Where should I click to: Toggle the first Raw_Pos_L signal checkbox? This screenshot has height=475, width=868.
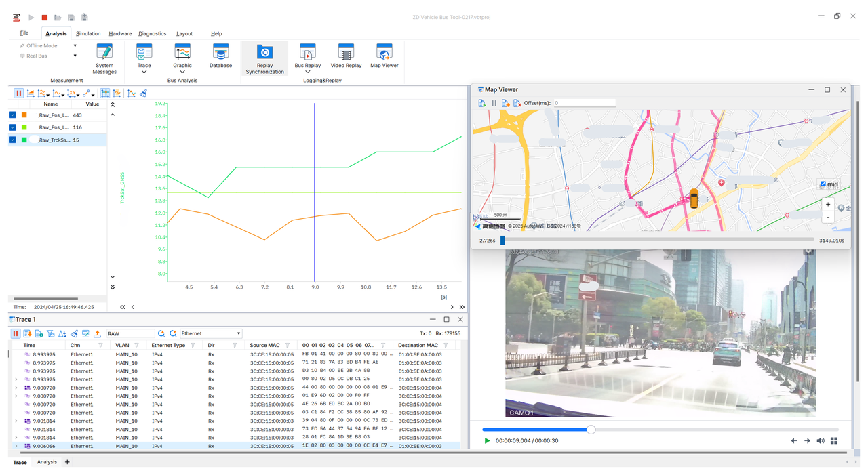point(13,115)
